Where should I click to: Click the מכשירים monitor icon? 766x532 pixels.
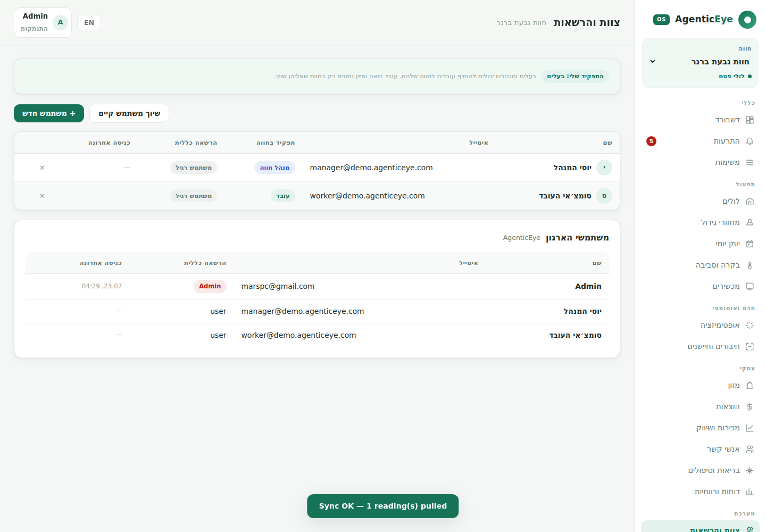click(750, 286)
